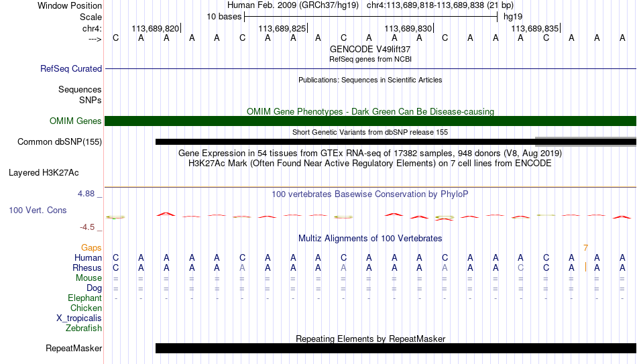Click the gray dbSNP variant bar
The image size is (637, 364).
(x=586, y=142)
